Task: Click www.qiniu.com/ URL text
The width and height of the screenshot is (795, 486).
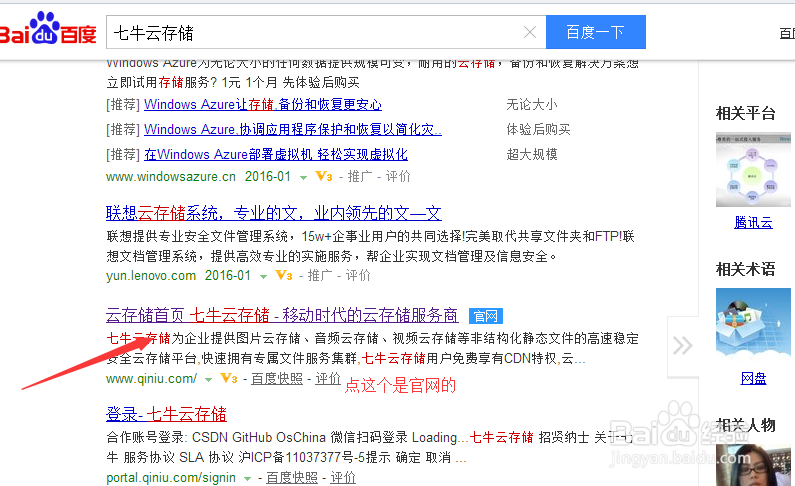Action: pyautogui.click(x=152, y=379)
